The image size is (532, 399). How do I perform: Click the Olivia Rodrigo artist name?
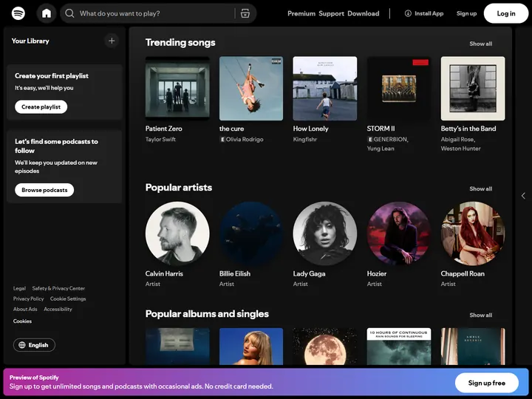tap(245, 139)
